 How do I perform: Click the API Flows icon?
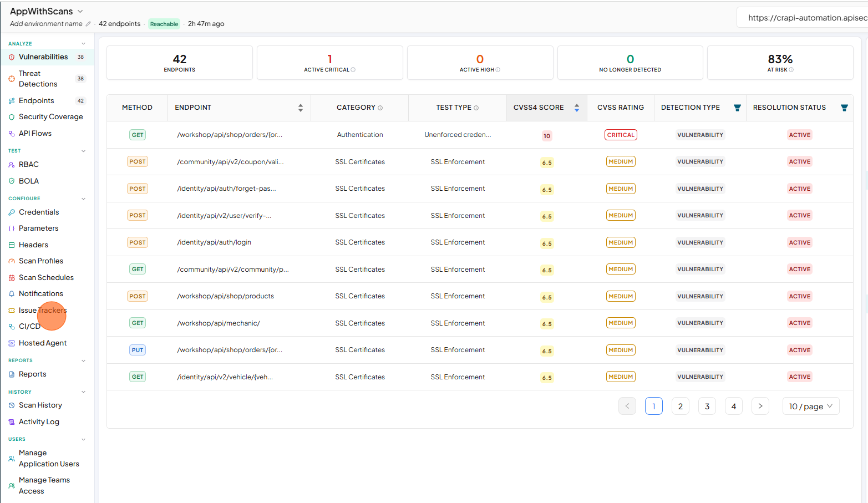[x=12, y=134]
